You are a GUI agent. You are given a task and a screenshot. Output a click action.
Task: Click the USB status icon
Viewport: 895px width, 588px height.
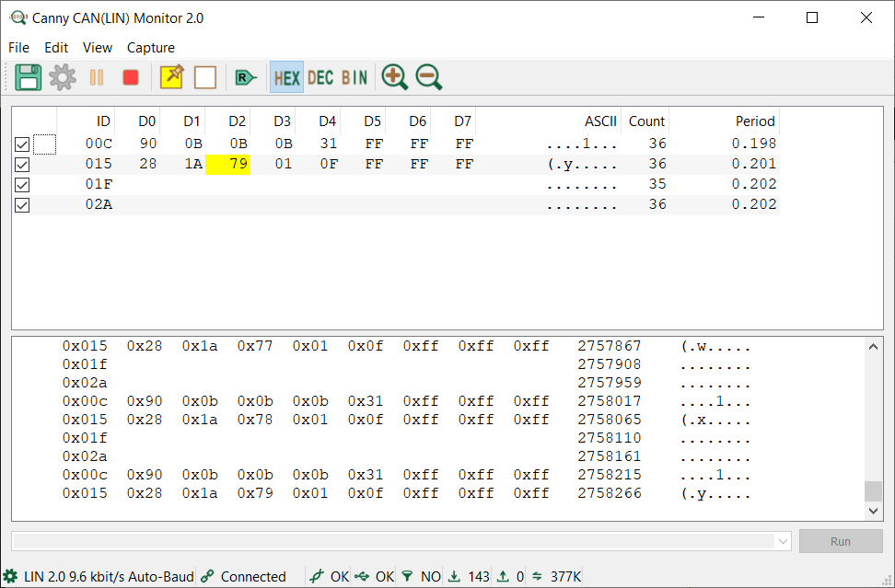click(362, 576)
